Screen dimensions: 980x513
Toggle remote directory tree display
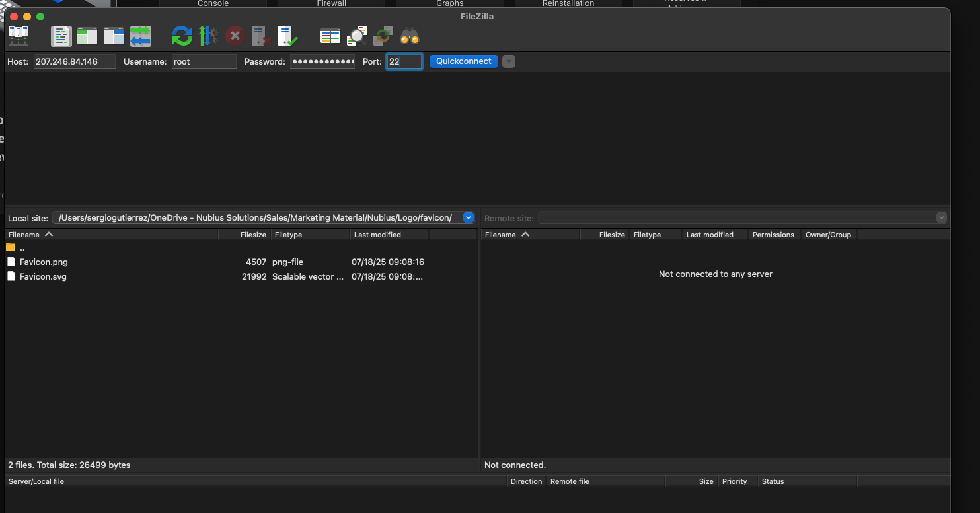click(114, 36)
